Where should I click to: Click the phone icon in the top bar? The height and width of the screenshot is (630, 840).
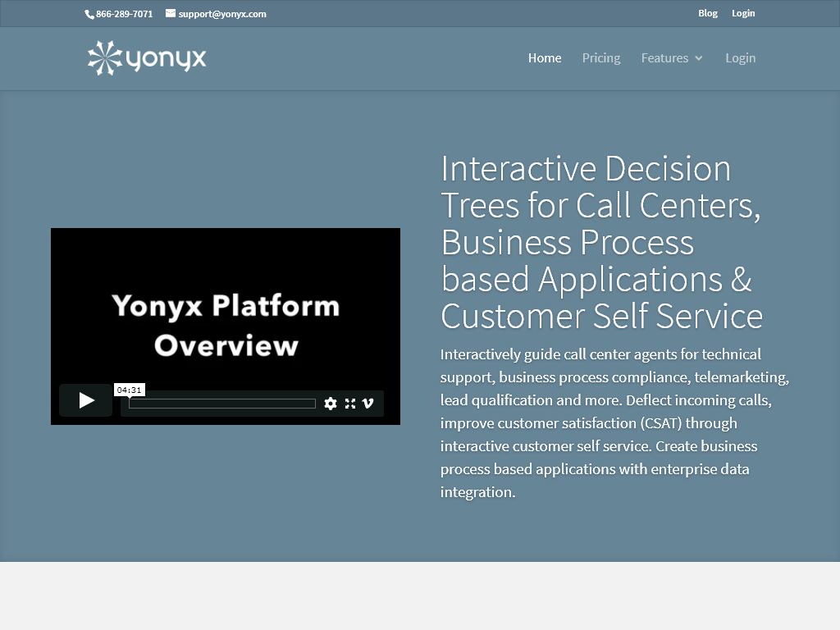click(x=89, y=13)
